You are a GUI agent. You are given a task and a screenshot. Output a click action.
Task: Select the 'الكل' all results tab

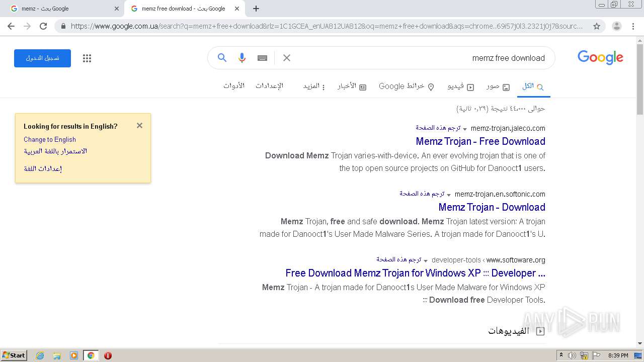[533, 86]
